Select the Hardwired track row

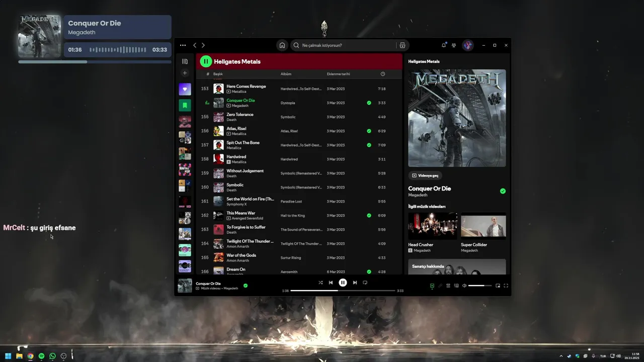tap(299, 159)
